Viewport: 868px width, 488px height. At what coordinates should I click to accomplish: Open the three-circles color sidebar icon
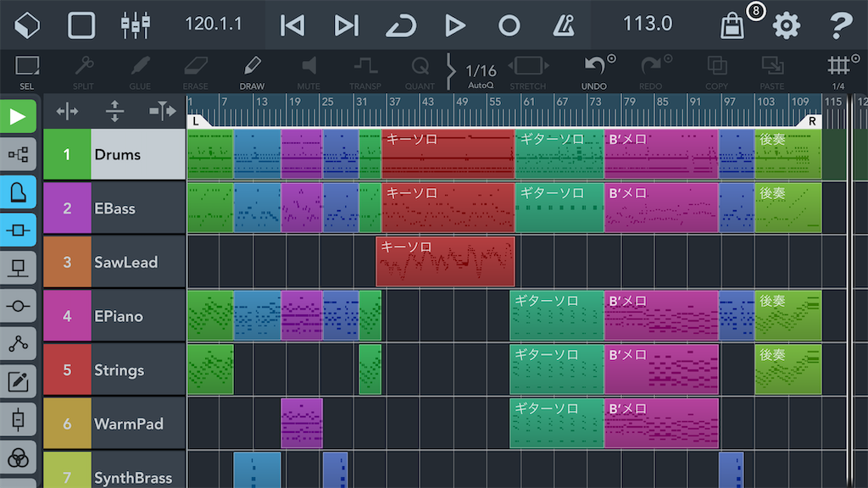pyautogui.click(x=19, y=458)
